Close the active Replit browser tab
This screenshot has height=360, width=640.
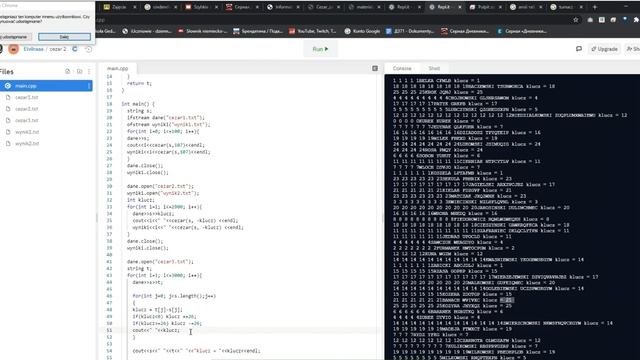pyautogui.click(x=460, y=7)
